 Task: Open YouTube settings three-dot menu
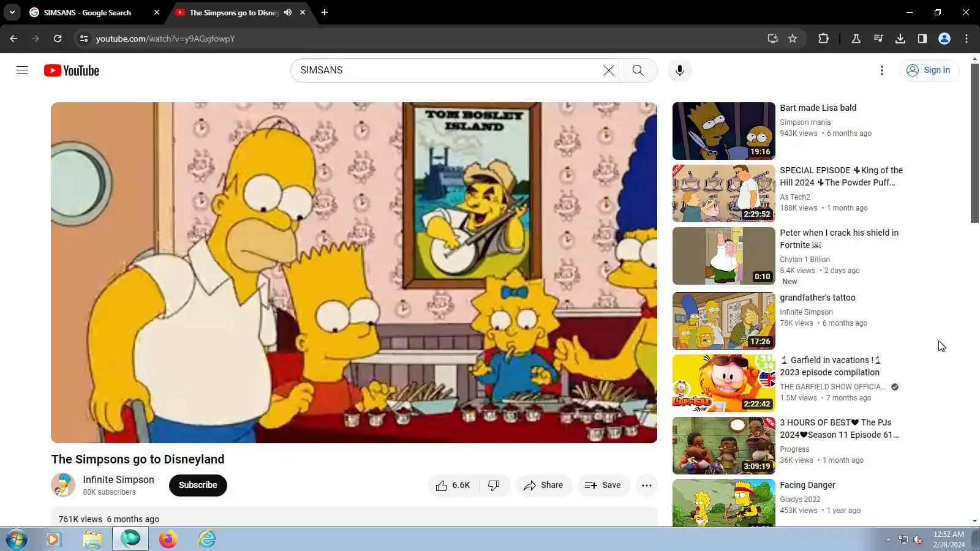pos(882,70)
